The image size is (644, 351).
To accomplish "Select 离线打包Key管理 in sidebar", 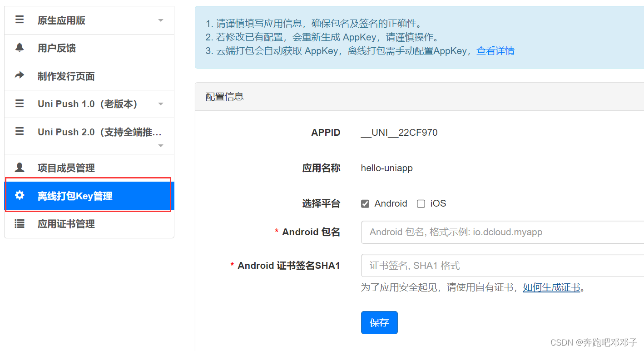I will pos(89,196).
